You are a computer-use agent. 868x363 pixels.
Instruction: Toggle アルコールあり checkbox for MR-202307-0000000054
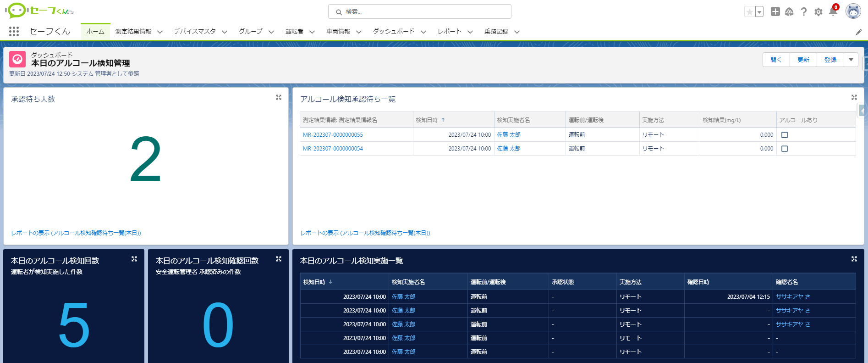click(x=784, y=149)
